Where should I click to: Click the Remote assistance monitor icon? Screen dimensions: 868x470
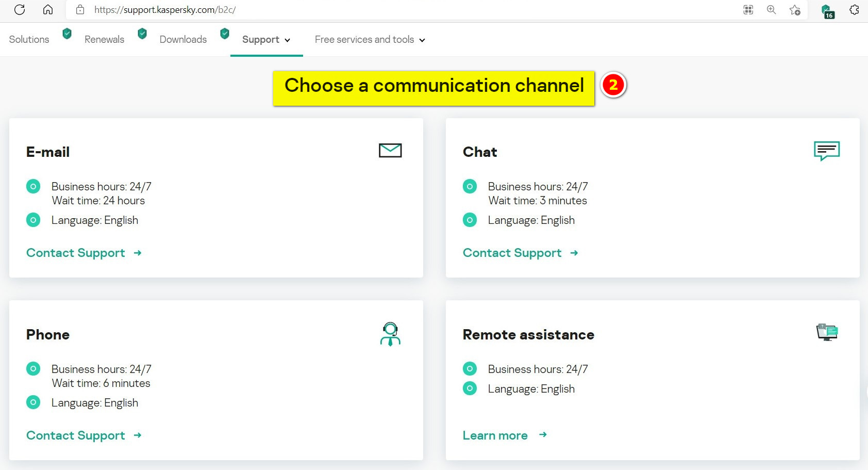[827, 332]
